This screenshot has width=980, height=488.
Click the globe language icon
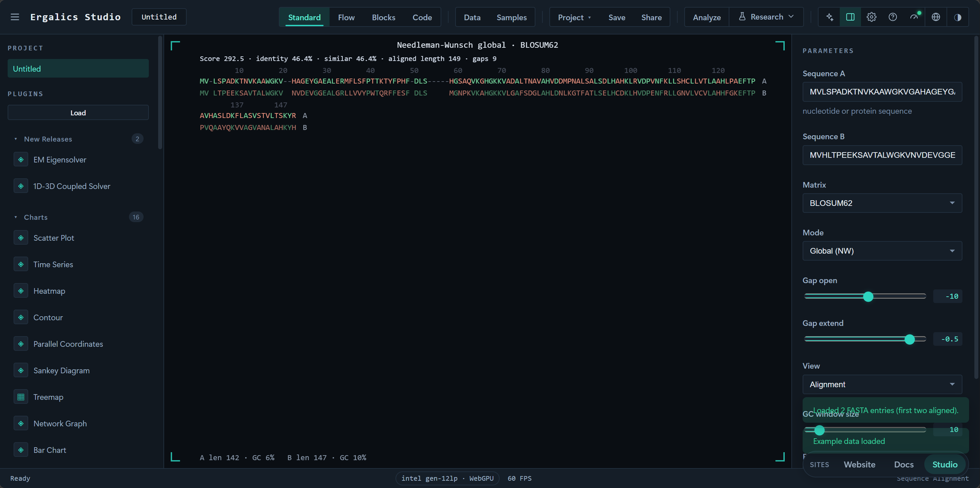pyautogui.click(x=936, y=17)
